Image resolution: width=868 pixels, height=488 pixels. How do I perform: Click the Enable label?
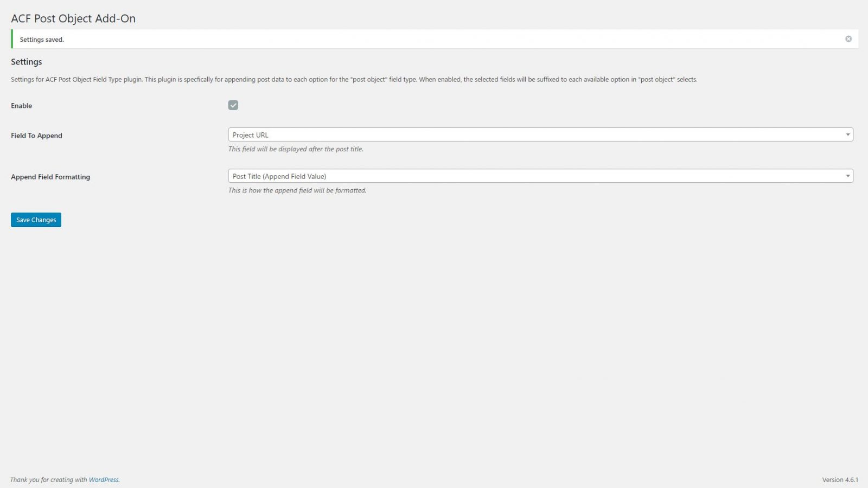[21, 106]
